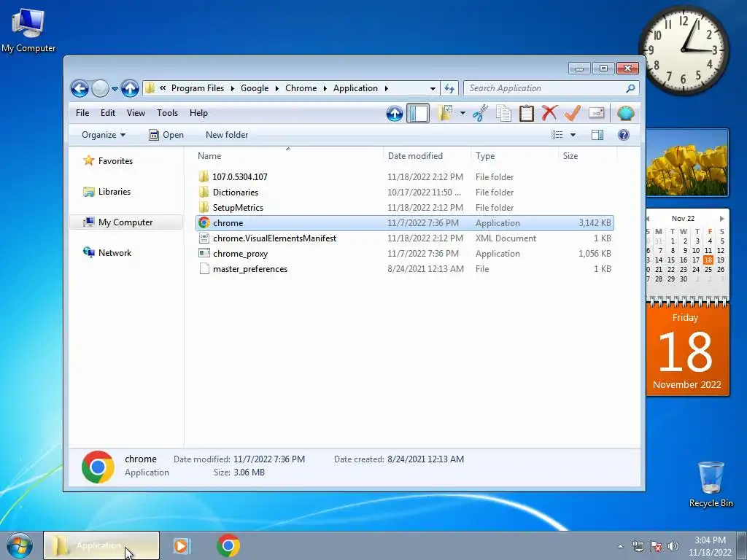Click the orange checkmark Properties icon
This screenshot has height=560, width=747.
pos(573,113)
